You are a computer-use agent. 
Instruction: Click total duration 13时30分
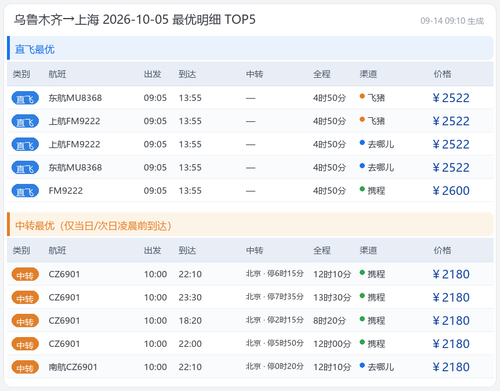click(x=332, y=297)
